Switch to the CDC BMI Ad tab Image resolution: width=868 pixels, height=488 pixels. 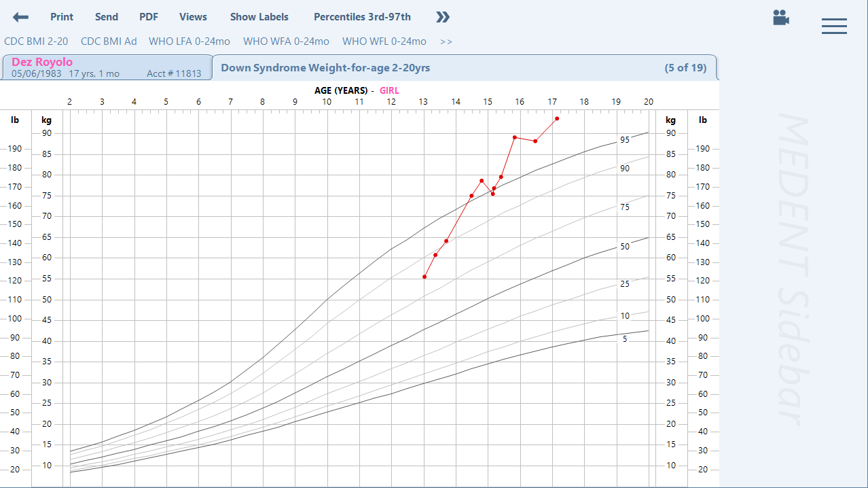[108, 41]
